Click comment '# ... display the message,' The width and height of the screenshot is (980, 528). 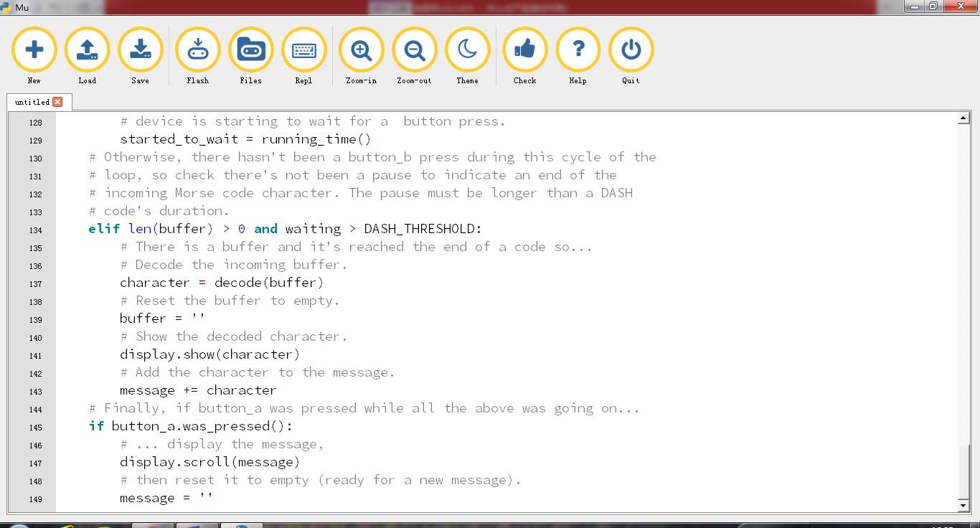[x=222, y=444]
